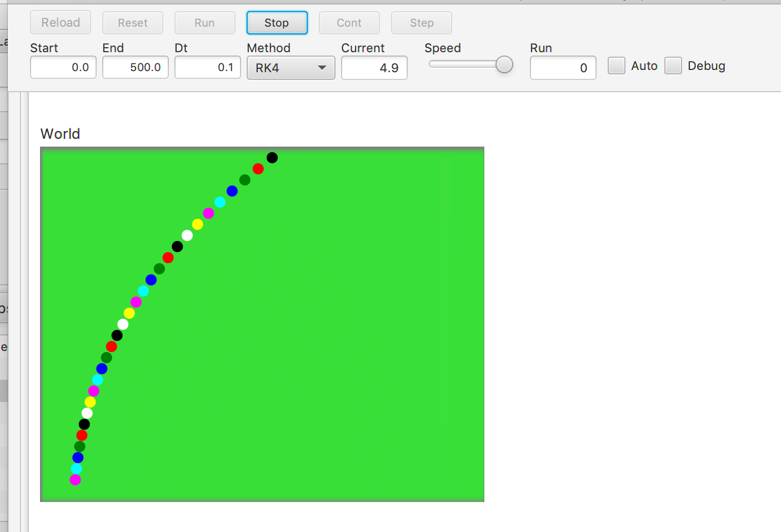Click the topmost blue dot

(232, 191)
